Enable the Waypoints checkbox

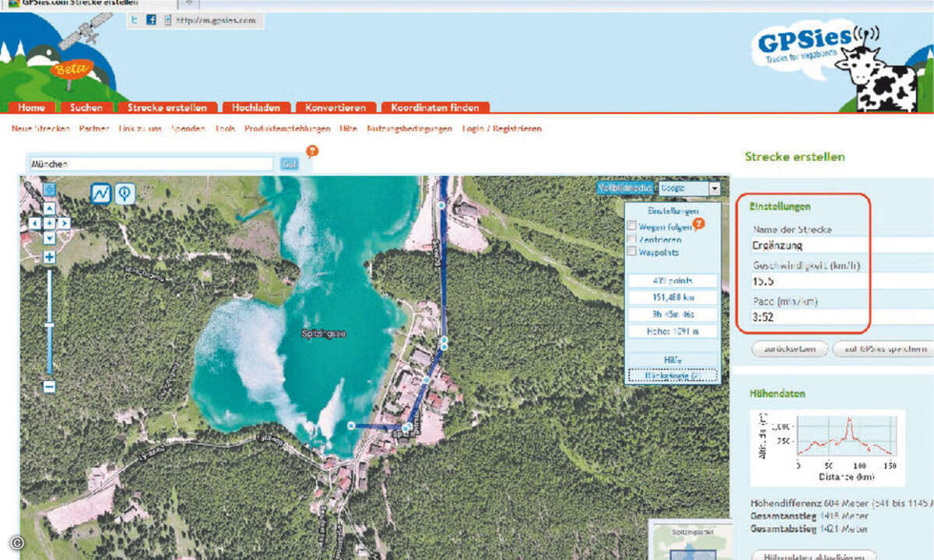pos(633,252)
